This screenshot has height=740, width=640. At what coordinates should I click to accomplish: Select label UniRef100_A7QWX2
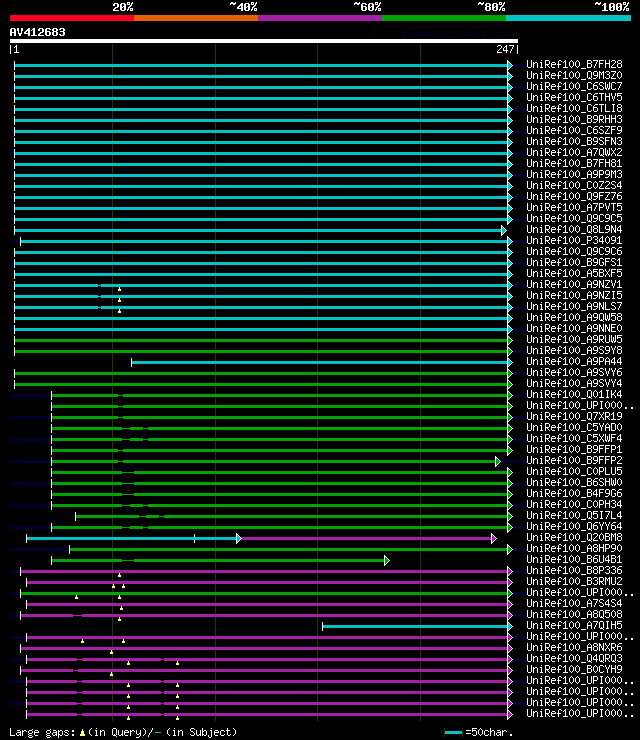[574, 152]
